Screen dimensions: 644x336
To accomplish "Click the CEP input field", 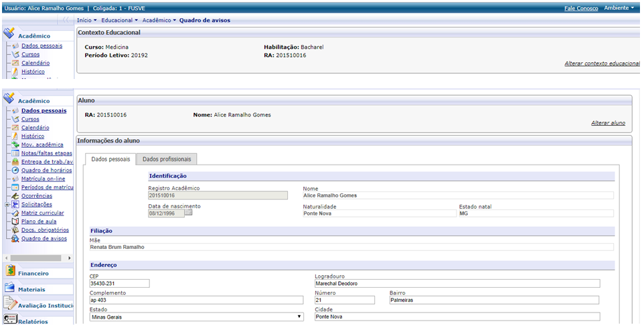I will pyautogui.click(x=119, y=283).
